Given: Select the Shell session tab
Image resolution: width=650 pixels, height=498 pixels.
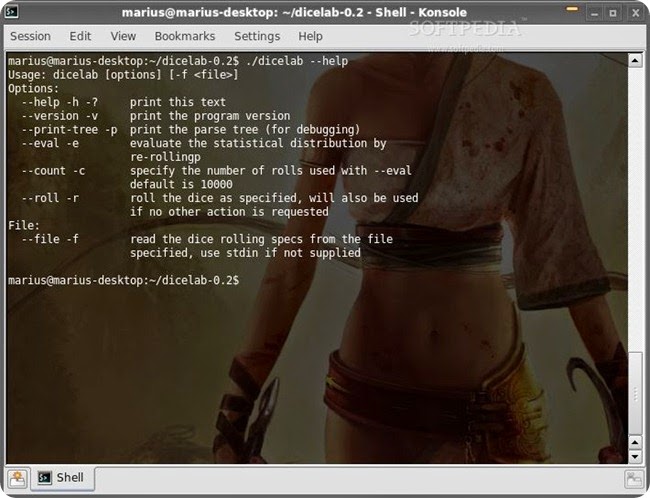Looking at the screenshot, I should click(62, 478).
